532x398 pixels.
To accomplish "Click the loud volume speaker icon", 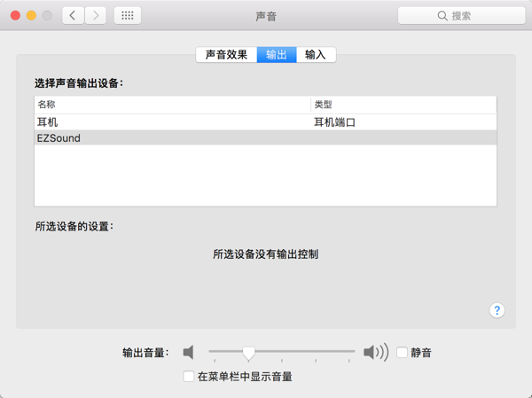I will [376, 352].
